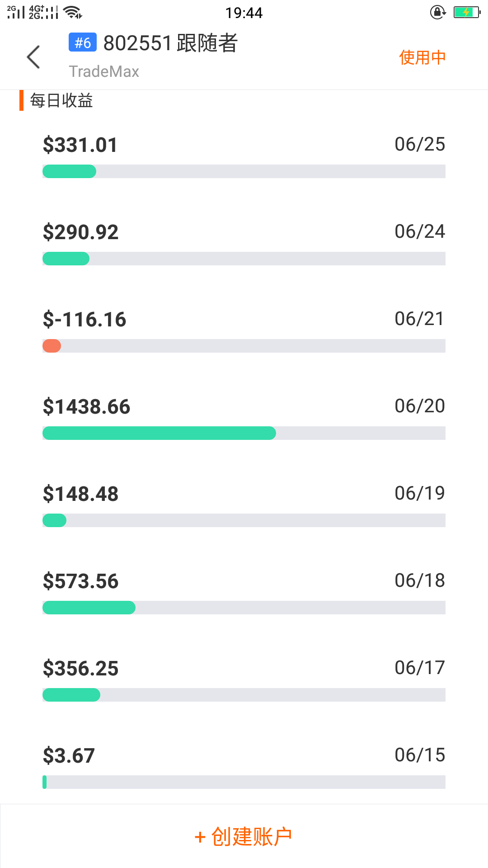This screenshot has height=868, width=488.
Task: Tap the back arrow icon
Action: coord(33,57)
